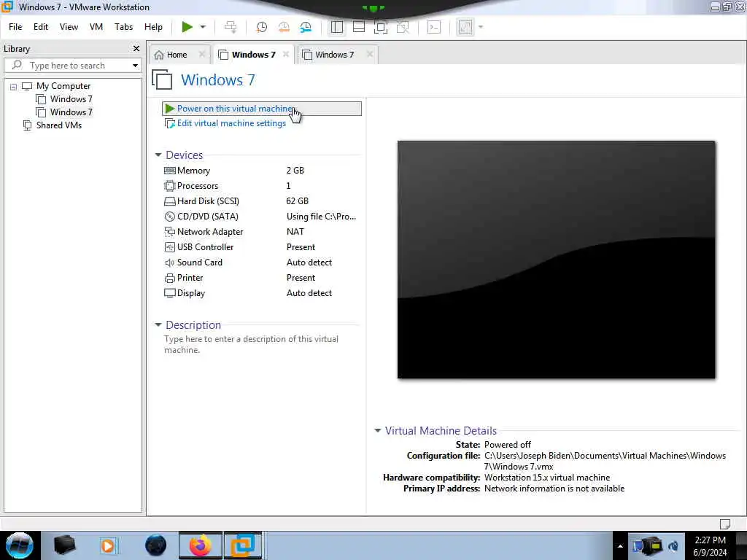Open the VM menu

pyautogui.click(x=96, y=27)
